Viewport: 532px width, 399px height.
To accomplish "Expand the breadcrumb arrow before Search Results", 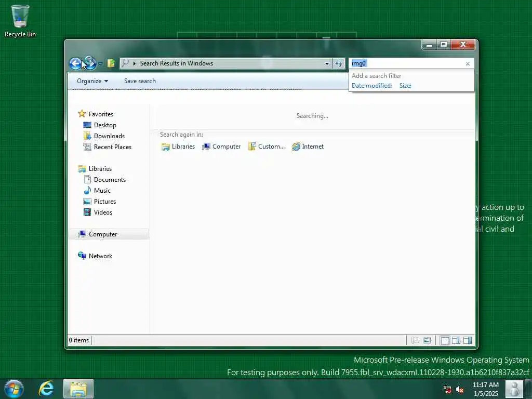I will [135, 63].
